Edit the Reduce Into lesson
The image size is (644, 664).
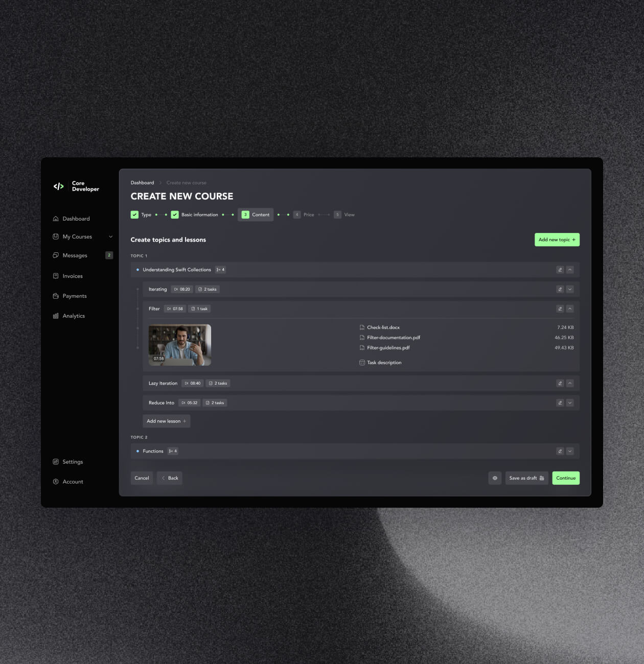[560, 403]
